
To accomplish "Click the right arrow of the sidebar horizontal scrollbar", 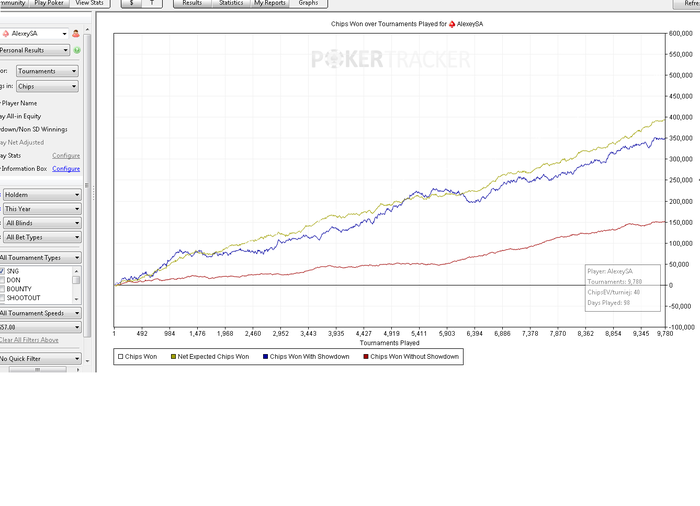I will 78,370.
